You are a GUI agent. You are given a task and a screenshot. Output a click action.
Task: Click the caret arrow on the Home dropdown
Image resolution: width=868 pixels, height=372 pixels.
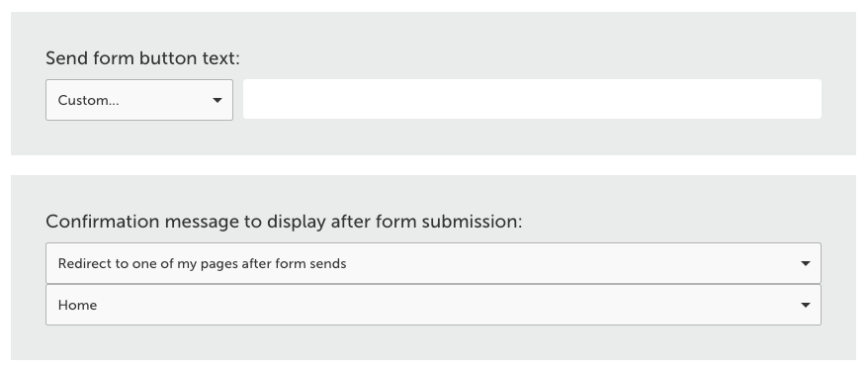806,305
